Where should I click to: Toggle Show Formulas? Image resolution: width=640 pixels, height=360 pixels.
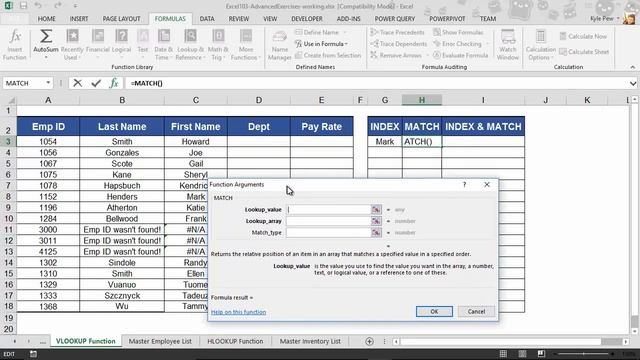[458, 32]
